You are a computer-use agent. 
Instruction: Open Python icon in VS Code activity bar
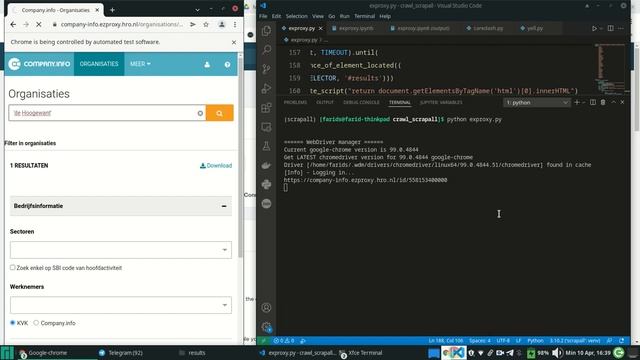point(266,184)
